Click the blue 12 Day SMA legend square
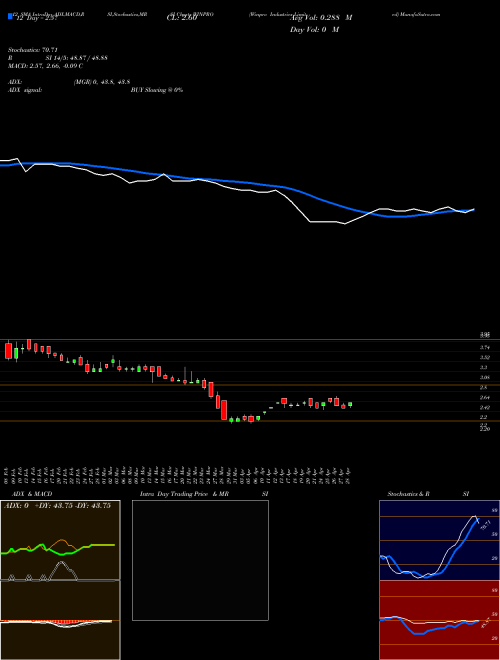The width and height of the screenshot is (500, 660). point(10,17)
